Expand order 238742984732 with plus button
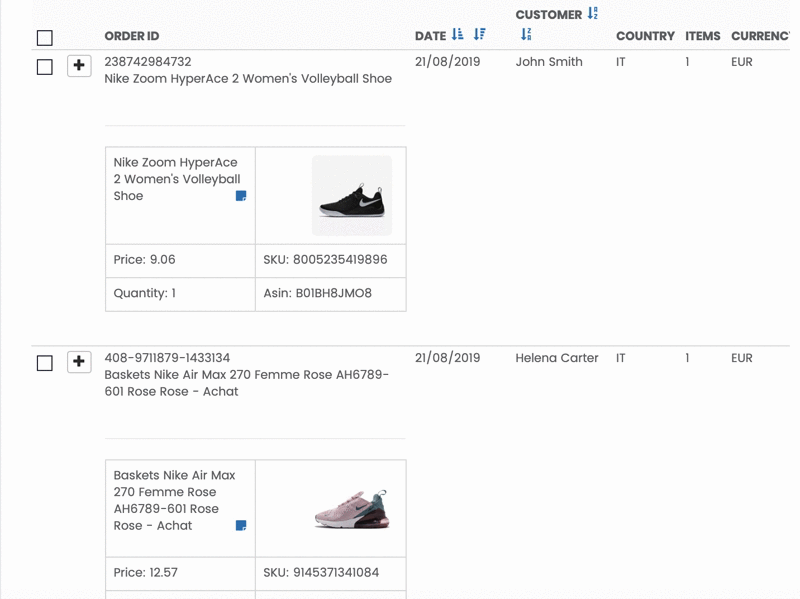800x599 pixels. (79, 66)
